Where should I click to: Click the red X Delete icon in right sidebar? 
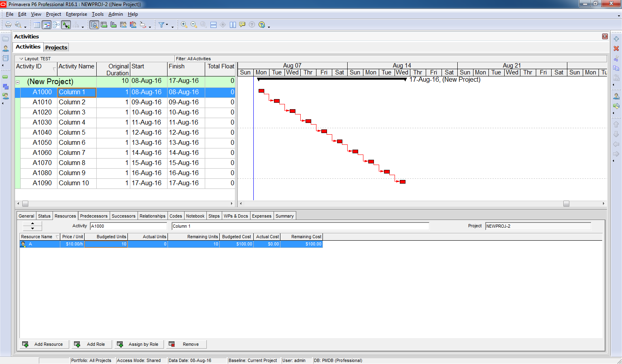click(x=616, y=49)
